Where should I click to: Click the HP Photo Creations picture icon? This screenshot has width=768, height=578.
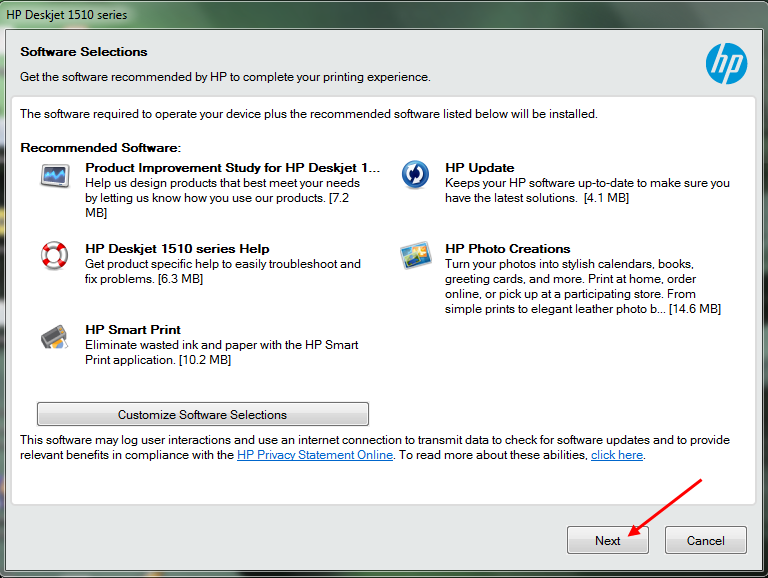(415, 255)
